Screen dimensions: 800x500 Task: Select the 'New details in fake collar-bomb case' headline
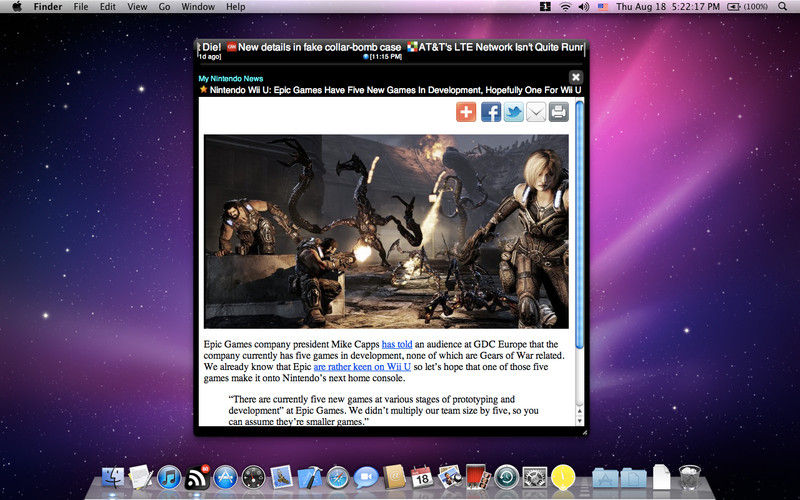pyautogui.click(x=319, y=47)
